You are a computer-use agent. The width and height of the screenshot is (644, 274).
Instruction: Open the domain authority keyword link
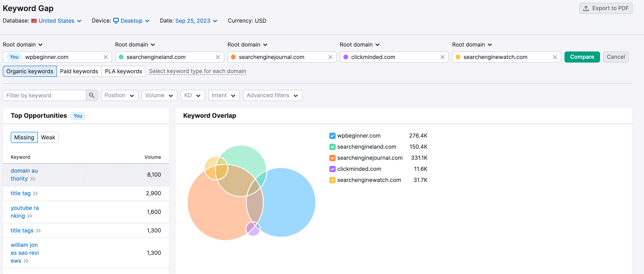24,175
